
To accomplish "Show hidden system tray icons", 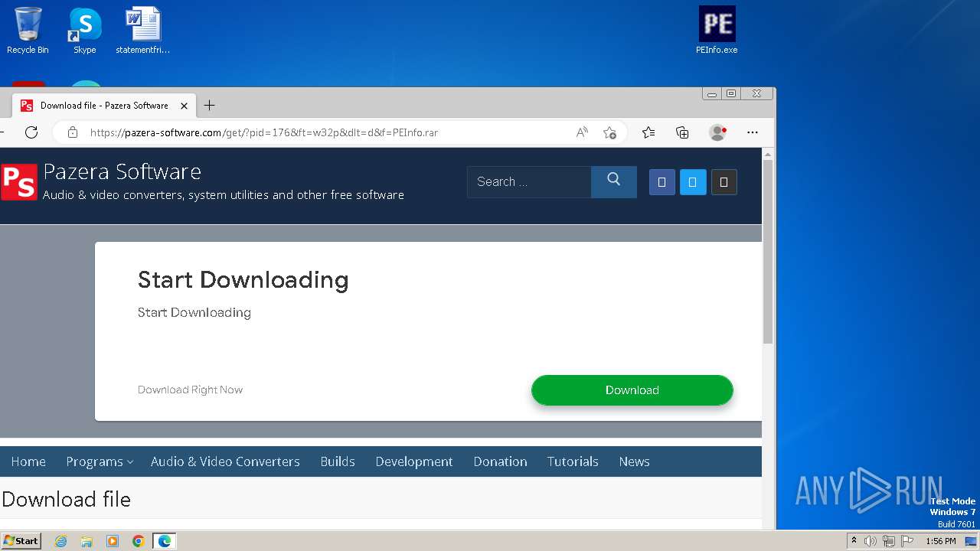I will coord(854,541).
